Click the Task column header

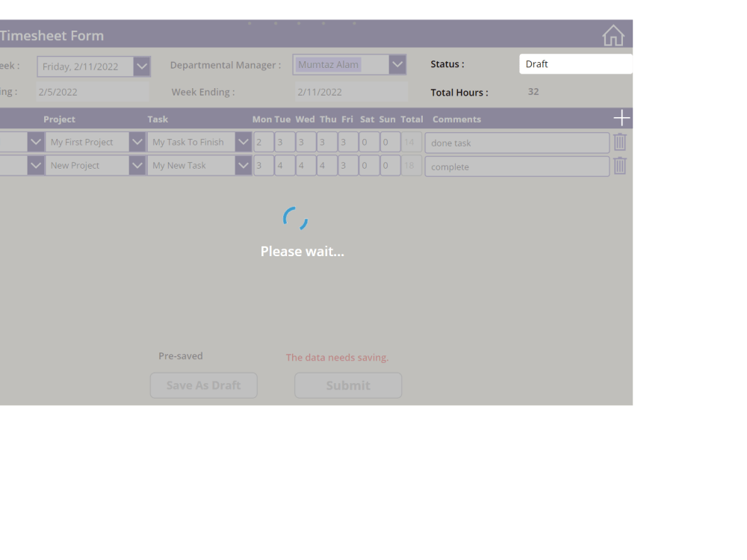(x=158, y=119)
